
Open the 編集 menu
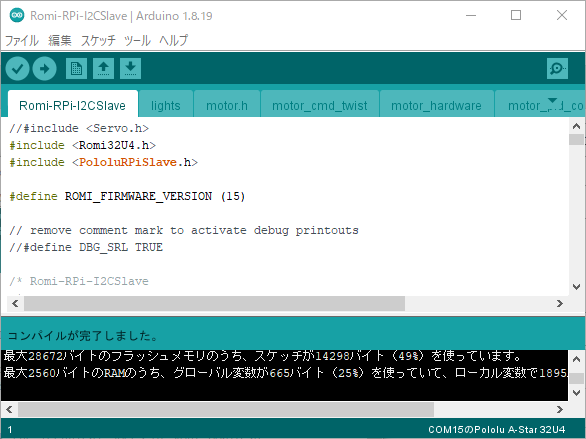click(60, 40)
